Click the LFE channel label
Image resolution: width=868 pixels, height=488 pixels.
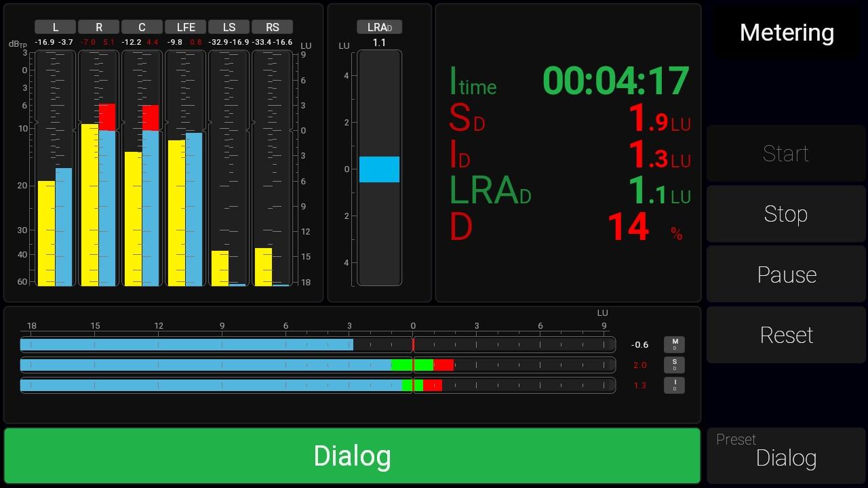coord(185,27)
